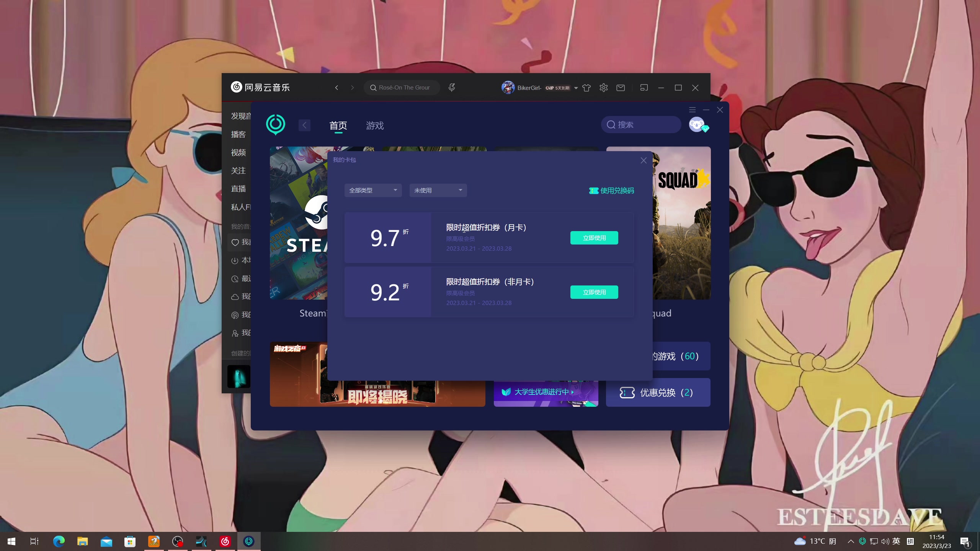
Task: Select 视频 in NetEase Music sidebar
Action: coord(238,152)
